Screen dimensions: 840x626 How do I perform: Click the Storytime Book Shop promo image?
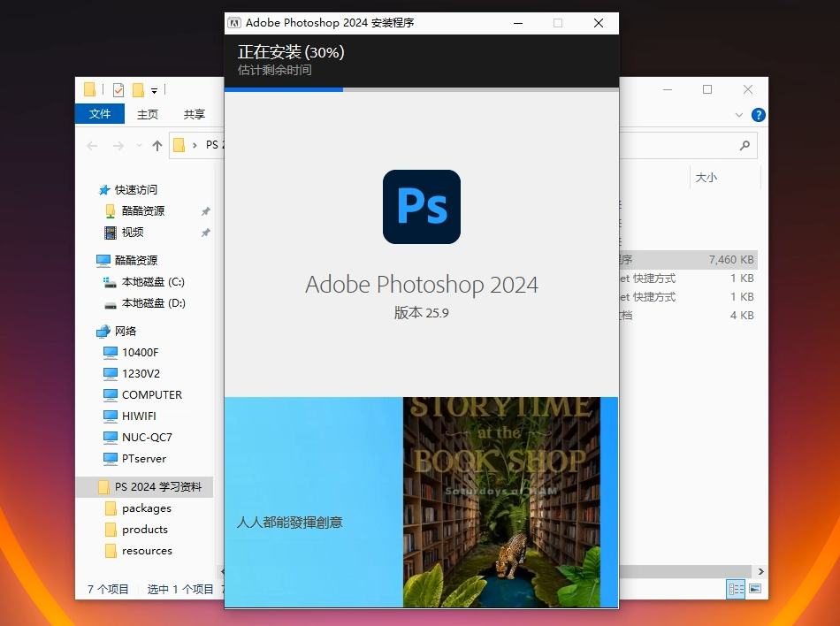[x=501, y=502]
